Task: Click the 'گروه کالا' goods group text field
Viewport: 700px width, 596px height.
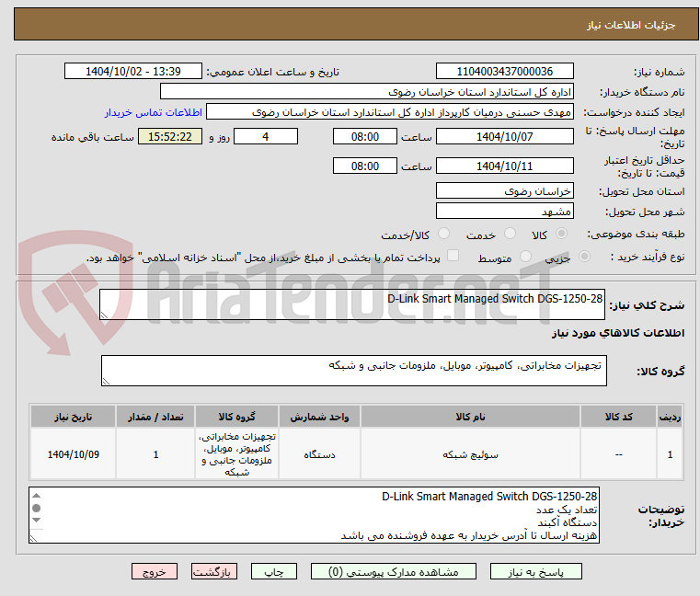Action: click(353, 371)
